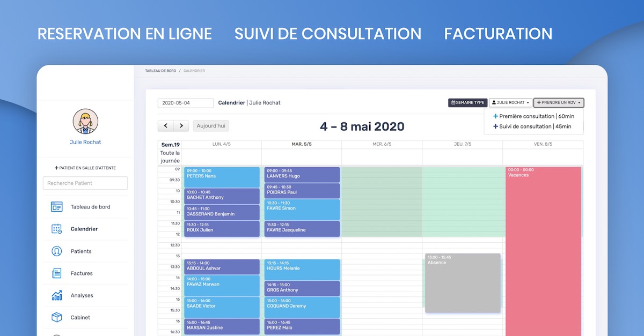Open Patients via its person icon
The height and width of the screenshot is (336, 644).
56,251
